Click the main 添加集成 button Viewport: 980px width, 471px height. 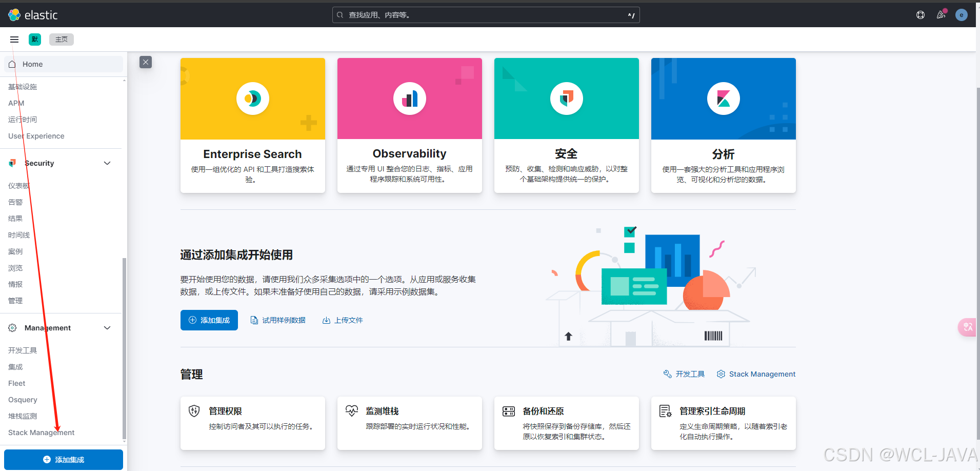[x=209, y=320]
